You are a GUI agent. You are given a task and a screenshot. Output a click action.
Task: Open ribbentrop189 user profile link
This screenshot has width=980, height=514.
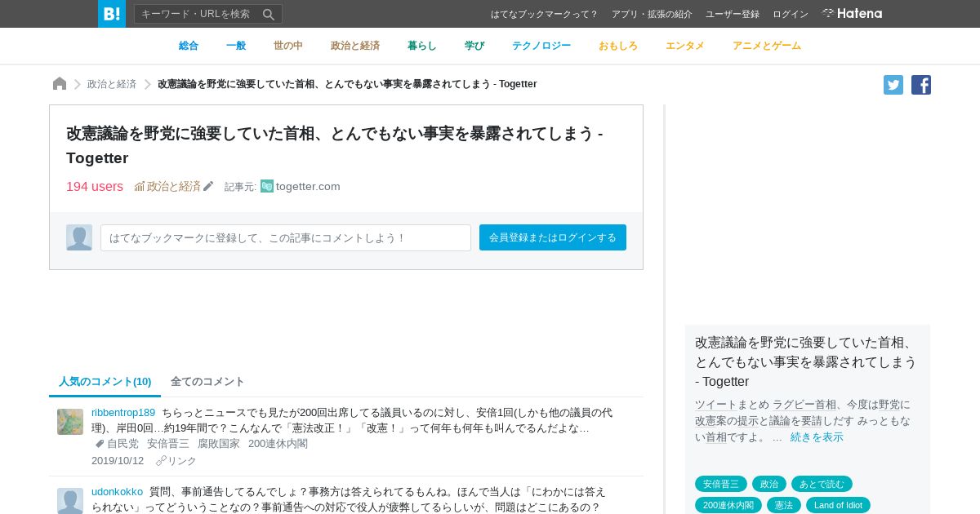123,413
